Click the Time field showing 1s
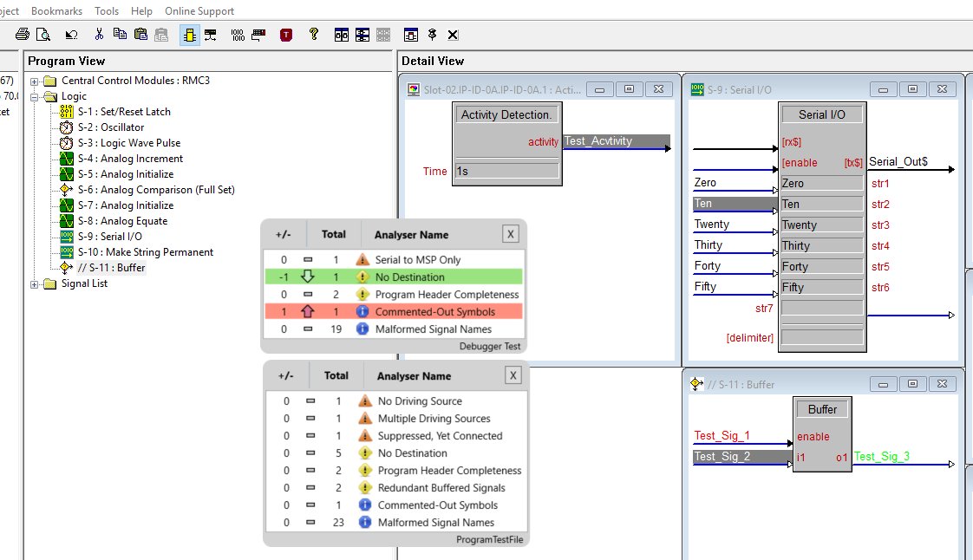This screenshot has height=560, width=973. coord(507,171)
